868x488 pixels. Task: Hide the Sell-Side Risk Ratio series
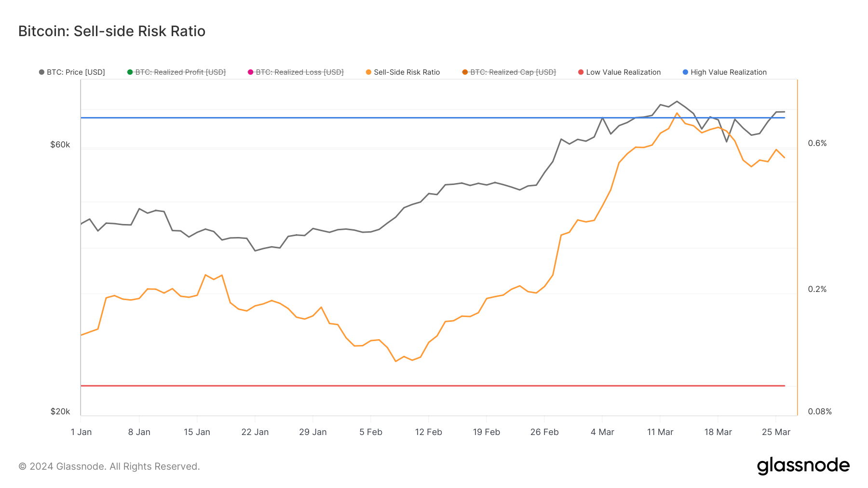[407, 72]
